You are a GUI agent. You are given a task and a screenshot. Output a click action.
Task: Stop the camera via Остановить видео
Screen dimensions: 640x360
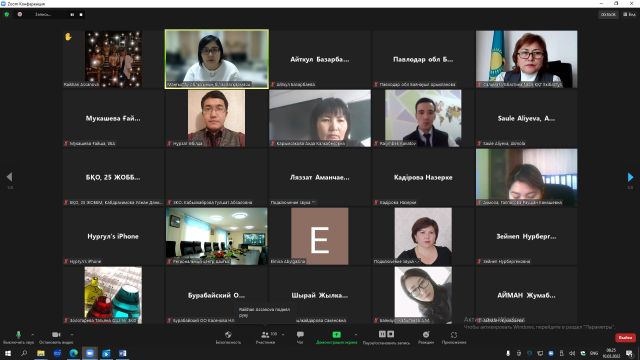pos(56,338)
